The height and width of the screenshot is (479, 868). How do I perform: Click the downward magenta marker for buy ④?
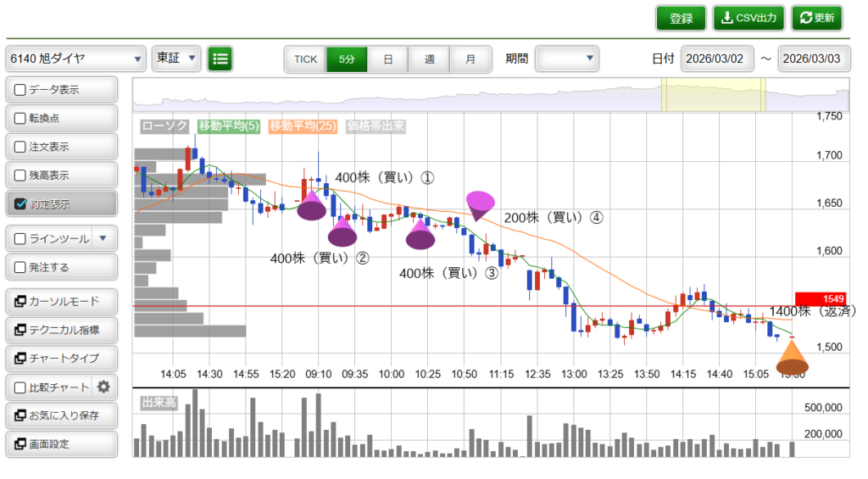tap(480, 204)
